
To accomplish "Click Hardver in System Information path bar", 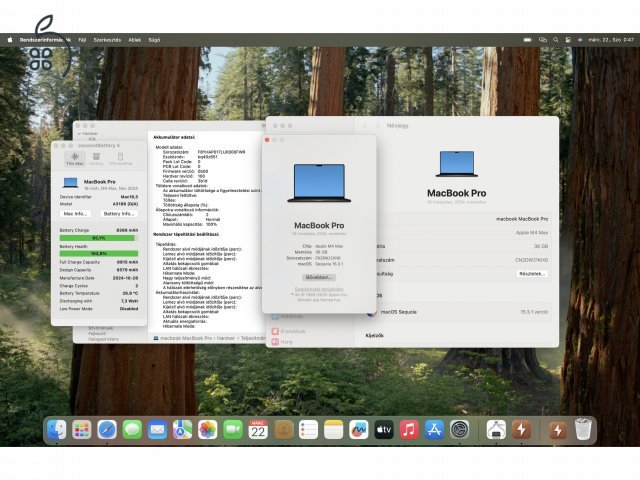I will pos(226,338).
